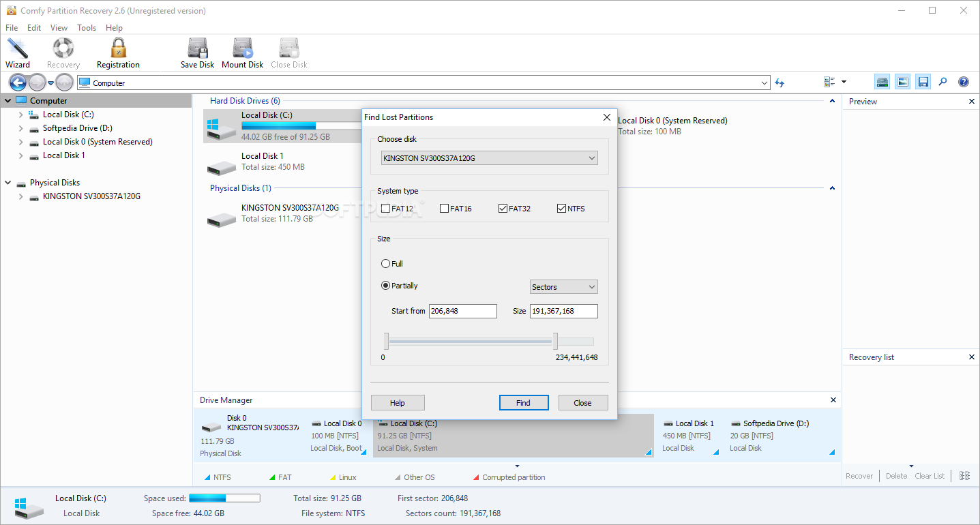Screen dimensions: 980x525
Task: Open the blue help question icon
Action: click(x=964, y=82)
